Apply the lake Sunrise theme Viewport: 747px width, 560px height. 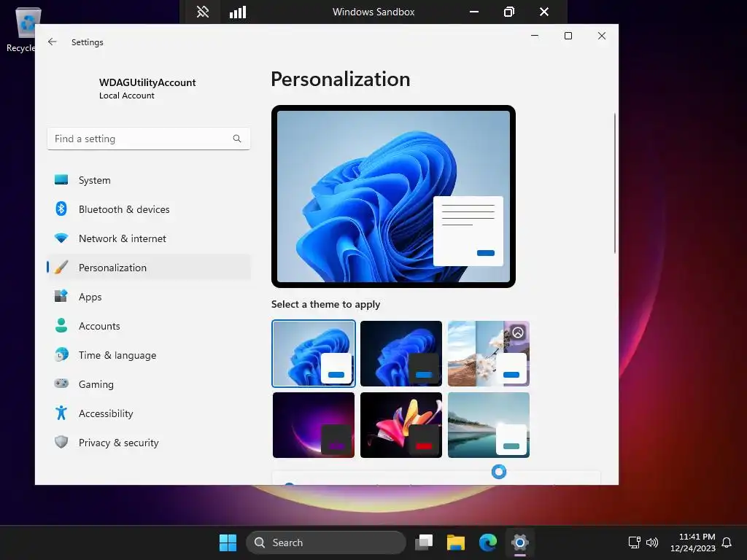489,425
